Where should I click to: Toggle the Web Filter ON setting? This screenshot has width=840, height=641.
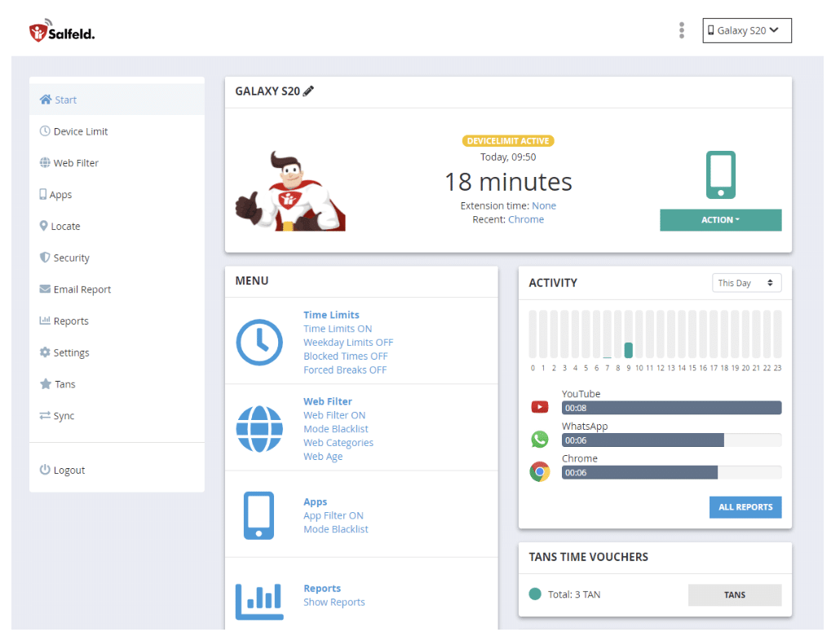point(334,415)
